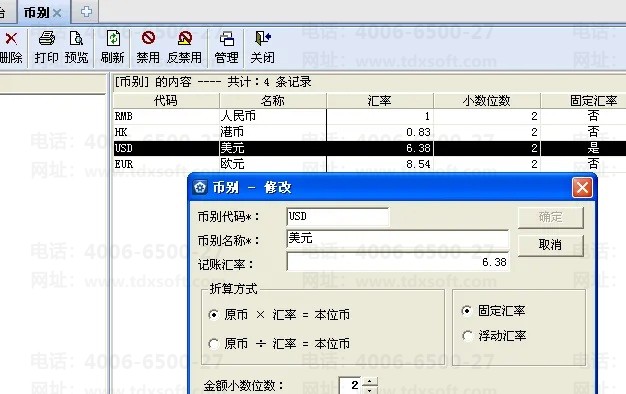Choose the 浮动汇率 radio button
Viewport: 626px width, 394px height.
467,336
